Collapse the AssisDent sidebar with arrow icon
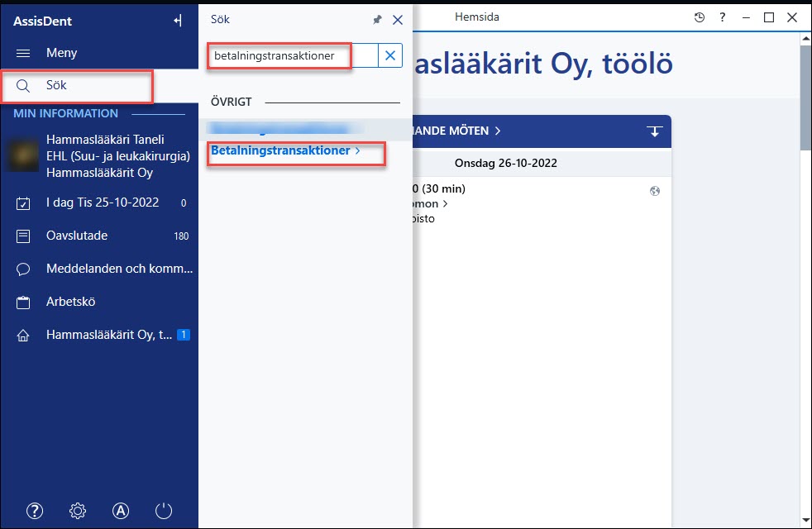The height and width of the screenshot is (529, 812). click(178, 21)
